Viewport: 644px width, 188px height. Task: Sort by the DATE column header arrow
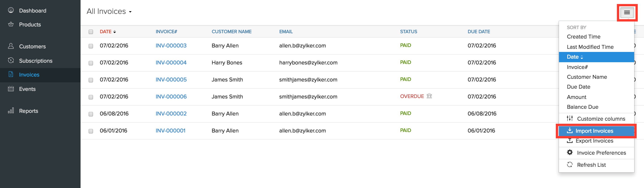[115, 32]
